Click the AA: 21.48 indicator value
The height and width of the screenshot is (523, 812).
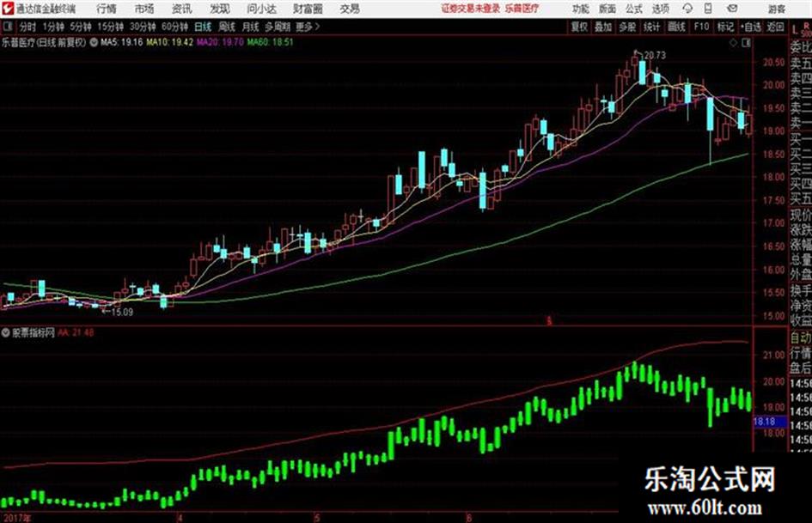click(x=76, y=332)
